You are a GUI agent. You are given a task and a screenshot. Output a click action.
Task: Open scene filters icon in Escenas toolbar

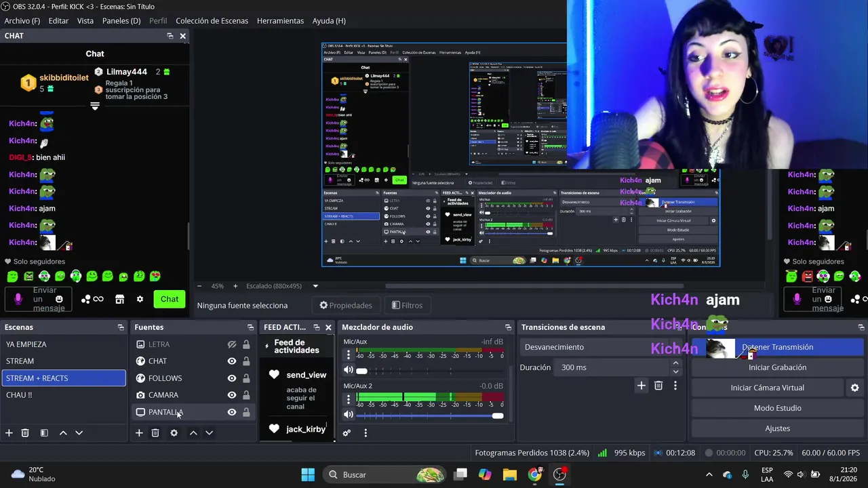(x=44, y=432)
